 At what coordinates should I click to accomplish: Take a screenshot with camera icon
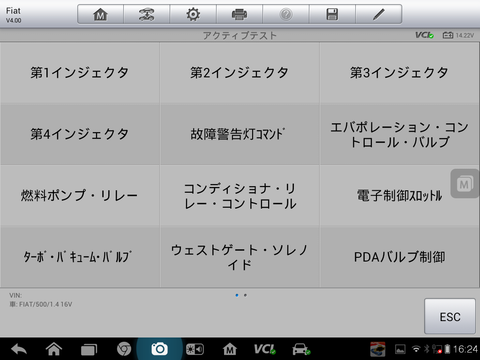[159, 349]
